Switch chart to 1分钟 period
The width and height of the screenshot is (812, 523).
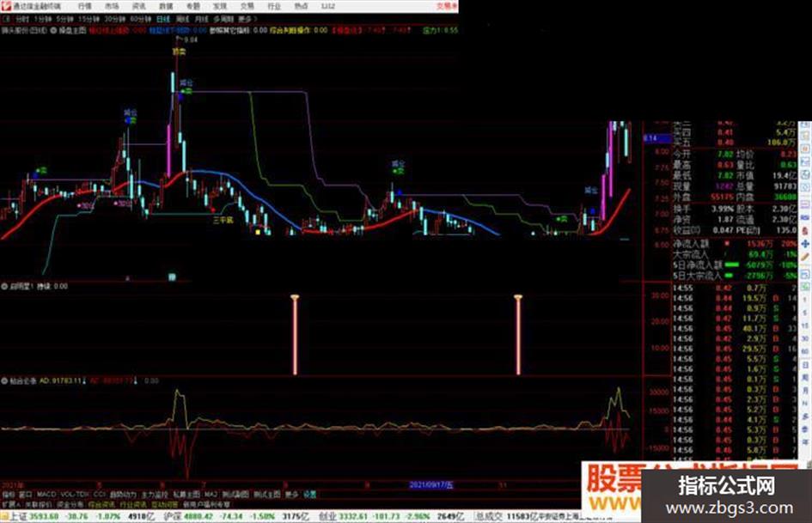(x=42, y=19)
